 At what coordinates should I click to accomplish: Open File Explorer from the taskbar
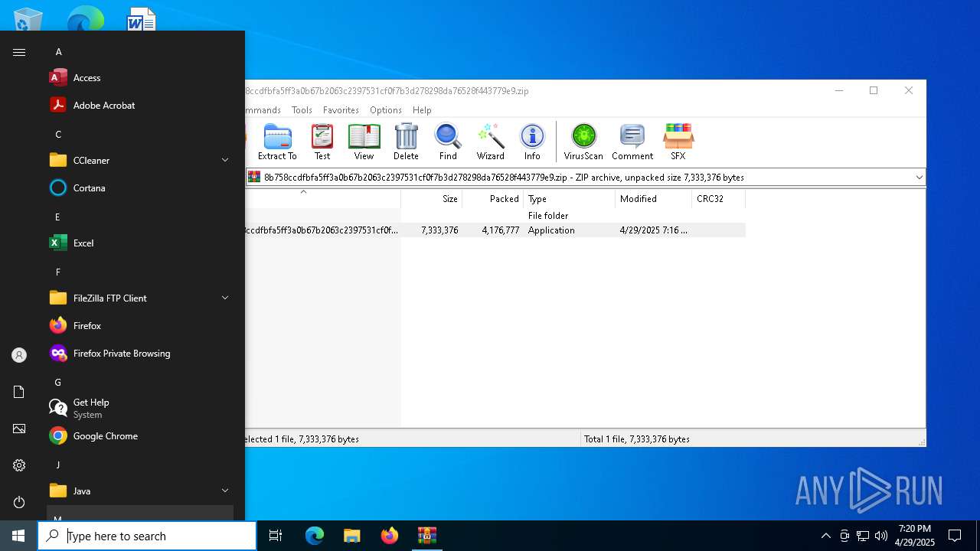[x=352, y=536]
